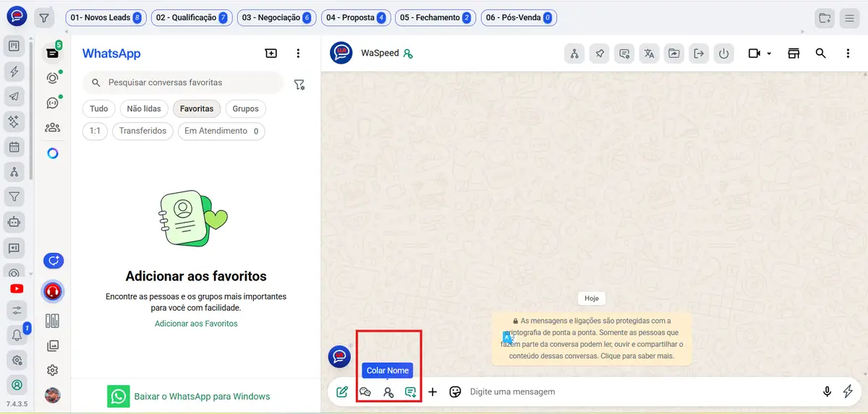This screenshot has height=414, width=868.
Task: Open the search filter settings icon
Action: point(299,85)
